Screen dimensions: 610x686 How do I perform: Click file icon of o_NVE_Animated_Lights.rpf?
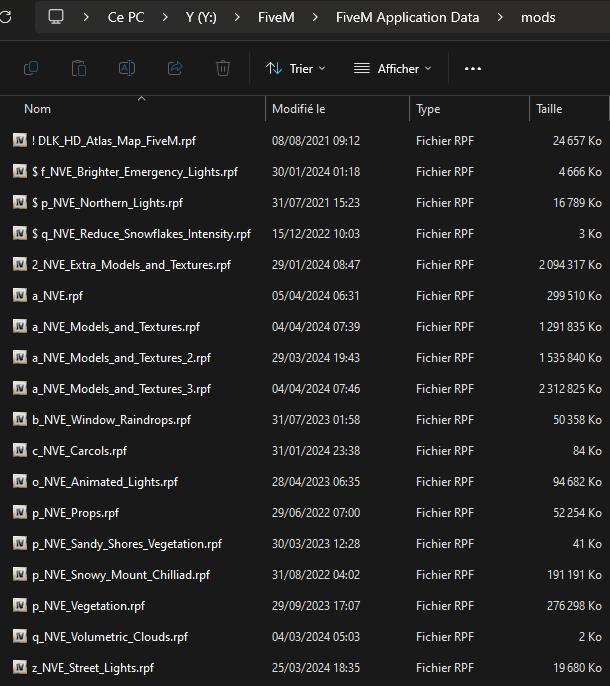[20, 482]
